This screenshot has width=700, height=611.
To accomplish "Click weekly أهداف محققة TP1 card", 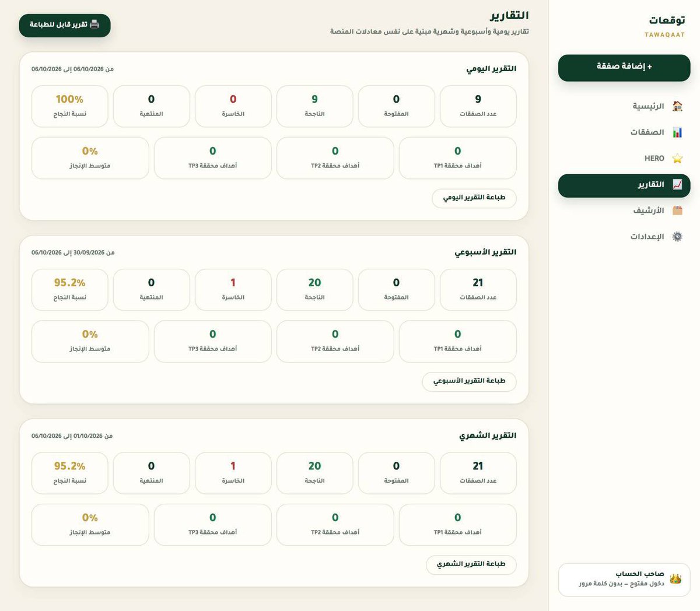I will click(x=457, y=341).
